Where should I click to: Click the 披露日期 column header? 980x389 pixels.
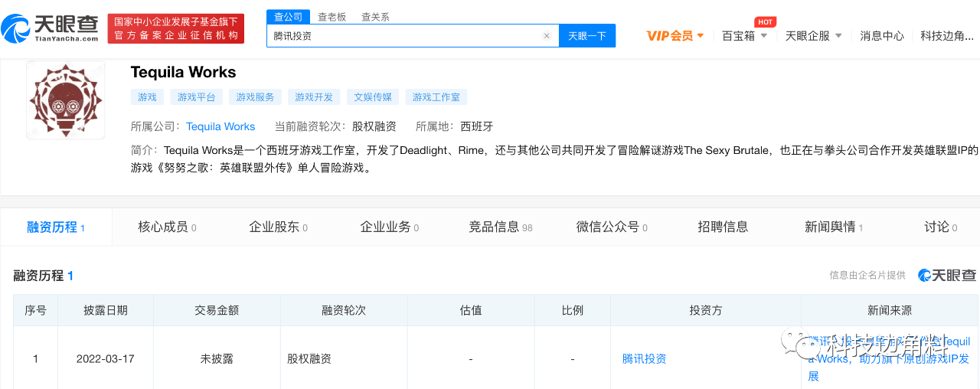click(106, 310)
